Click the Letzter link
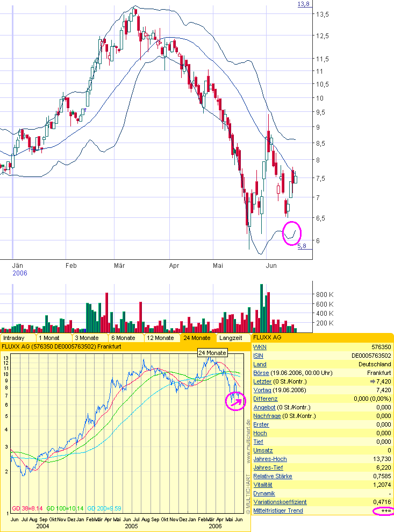 262,381
